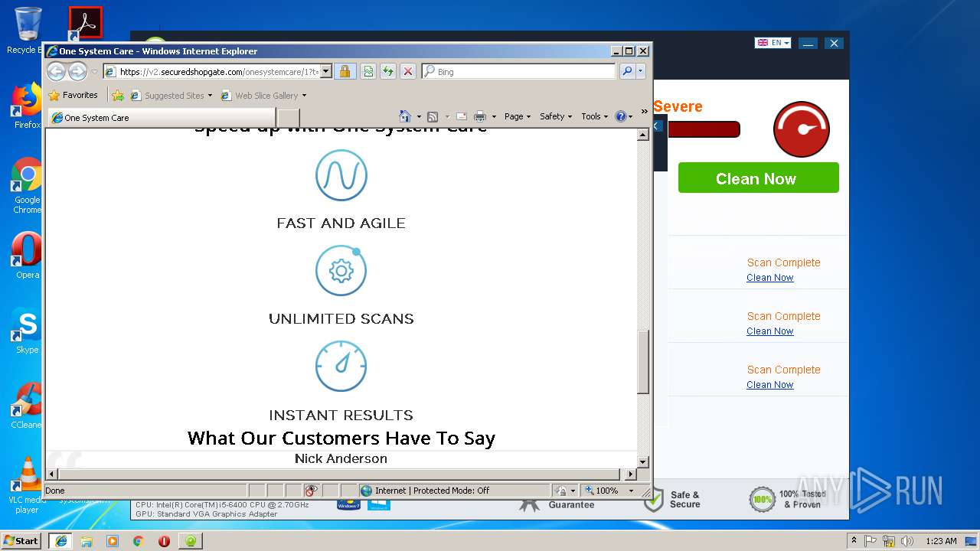Click the Unlimited Scans gear icon
980x551 pixels.
tap(341, 270)
